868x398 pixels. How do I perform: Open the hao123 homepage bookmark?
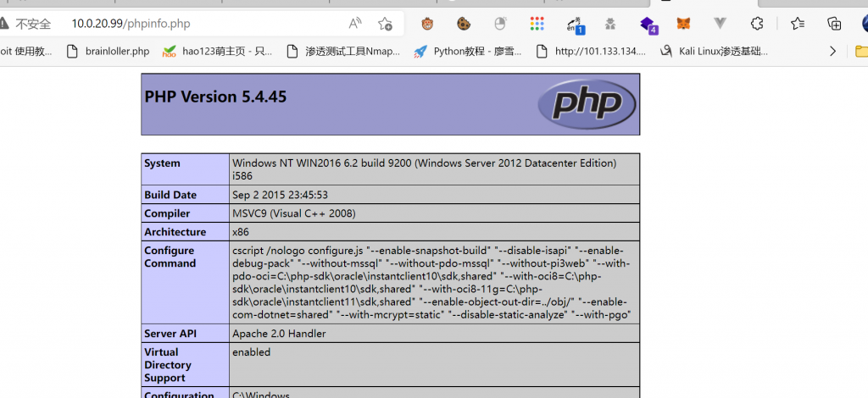tap(218, 51)
